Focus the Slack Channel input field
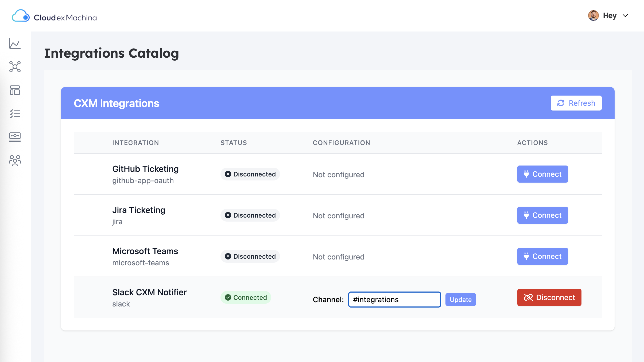The width and height of the screenshot is (644, 362). 394,300
